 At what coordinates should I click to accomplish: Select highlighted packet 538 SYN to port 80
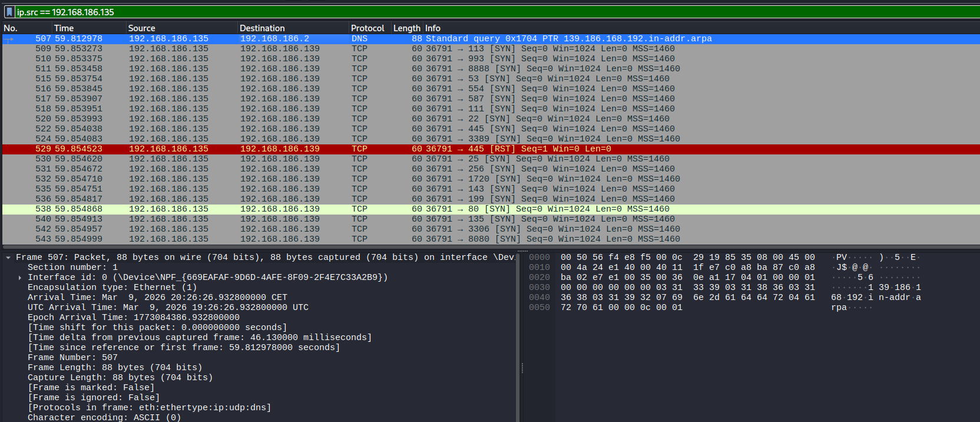pos(491,209)
